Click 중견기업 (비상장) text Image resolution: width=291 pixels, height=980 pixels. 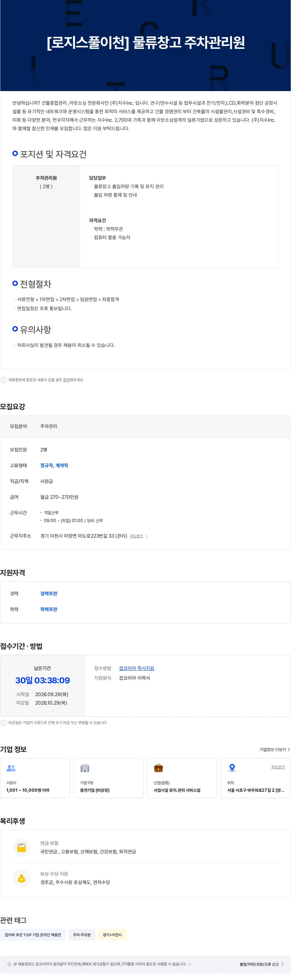point(95,790)
